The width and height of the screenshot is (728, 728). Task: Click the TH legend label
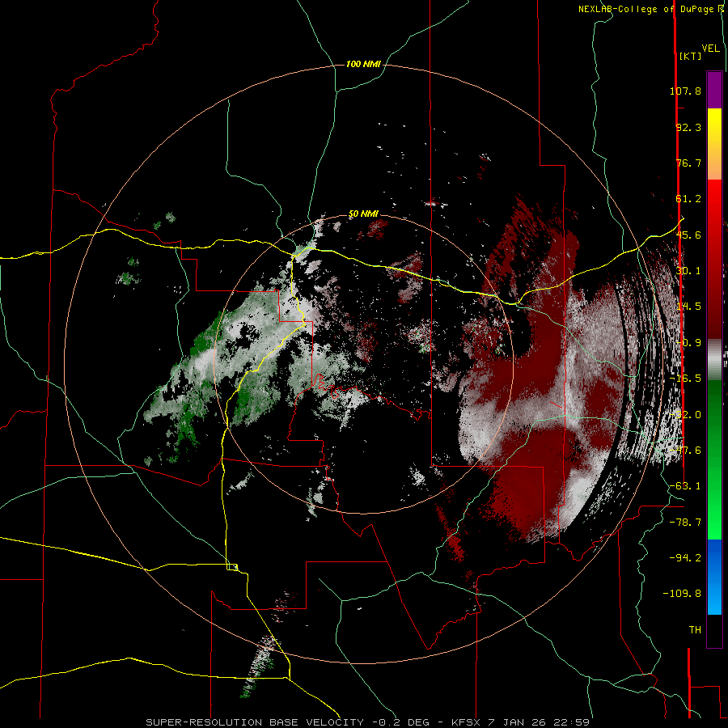[695, 630]
